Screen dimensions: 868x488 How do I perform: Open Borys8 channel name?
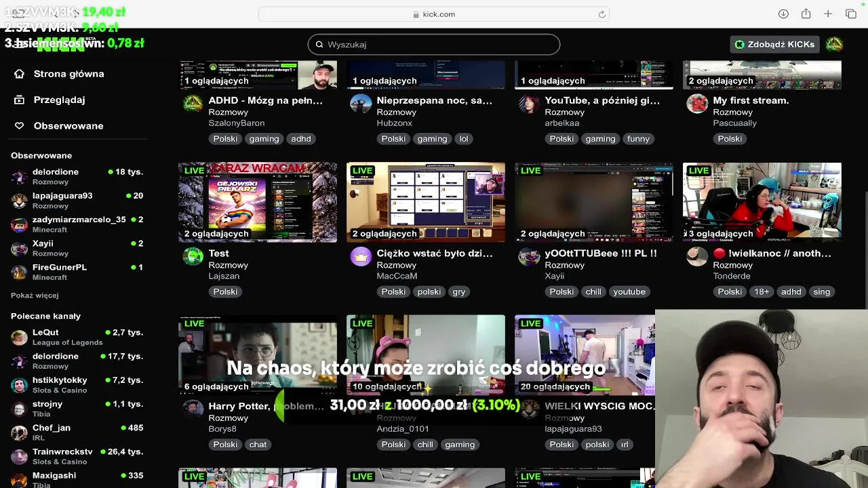(222, 429)
